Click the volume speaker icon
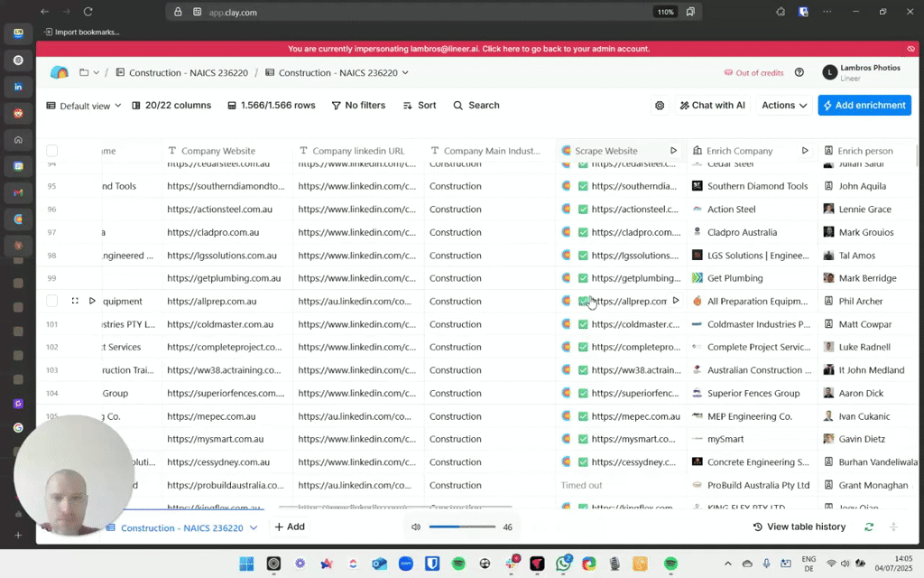Viewport: 924px width, 578px height. click(416, 527)
